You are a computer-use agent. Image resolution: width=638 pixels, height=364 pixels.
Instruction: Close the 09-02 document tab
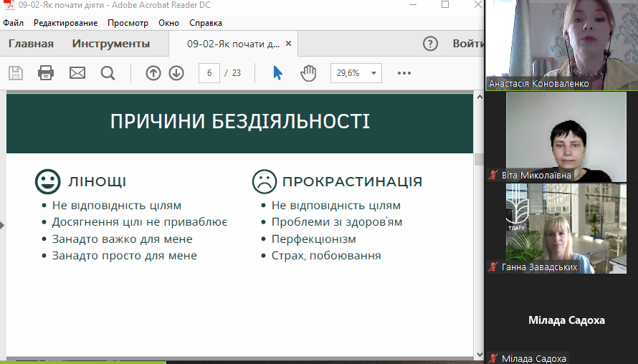(x=289, y=44)
